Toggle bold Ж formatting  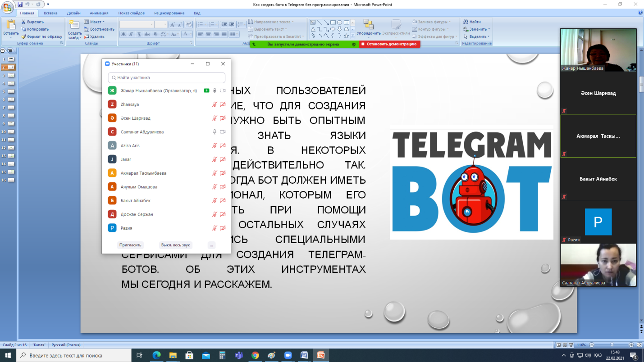(123, 34)
